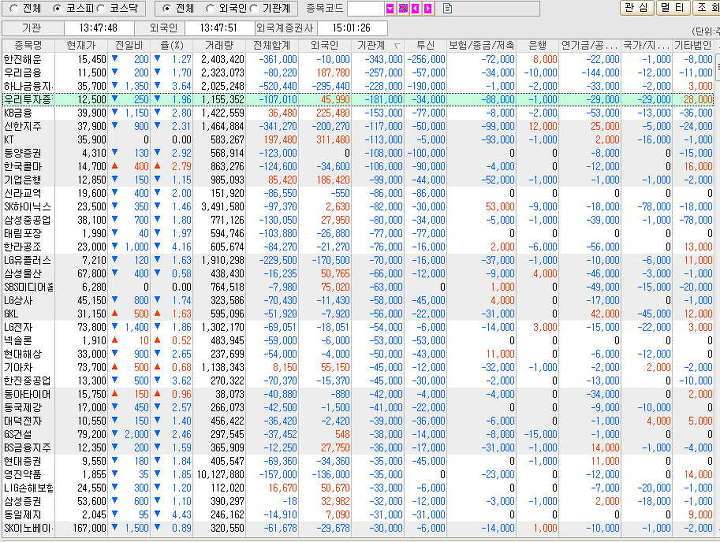Screen dimensions: 720x542
Task: Select the 삼성물산 stock row name
Action: point(22,273)
